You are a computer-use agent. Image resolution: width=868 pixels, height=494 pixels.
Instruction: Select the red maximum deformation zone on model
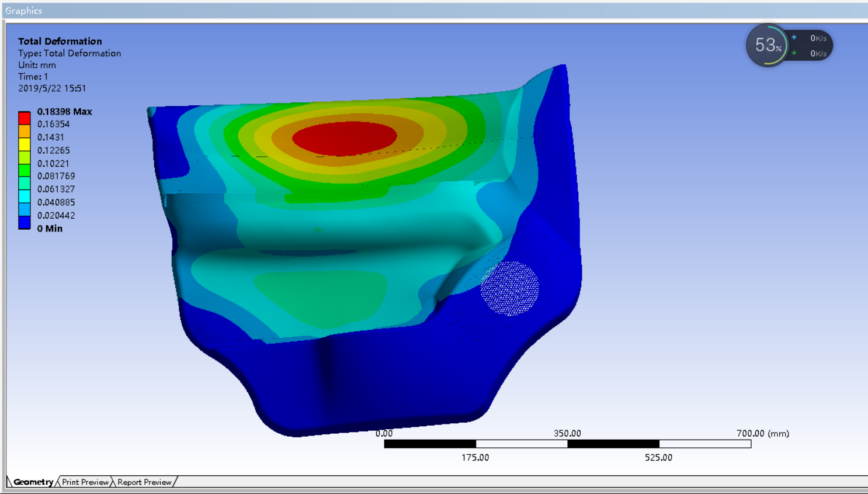tap(345, 139)
